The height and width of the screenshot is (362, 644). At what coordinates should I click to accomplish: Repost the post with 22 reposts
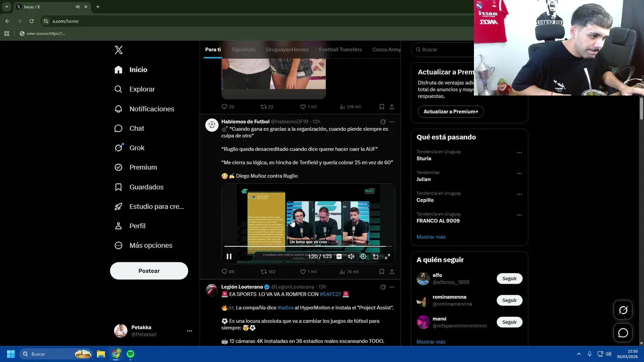(267, 107)
